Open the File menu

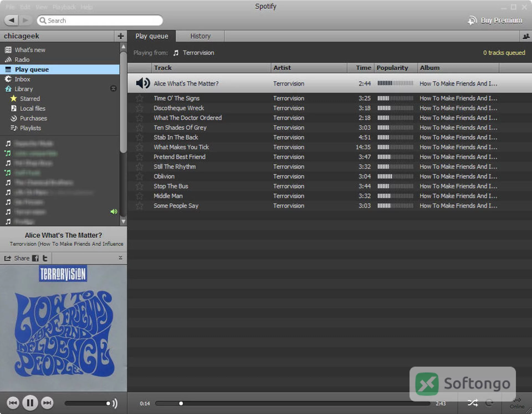10,7
